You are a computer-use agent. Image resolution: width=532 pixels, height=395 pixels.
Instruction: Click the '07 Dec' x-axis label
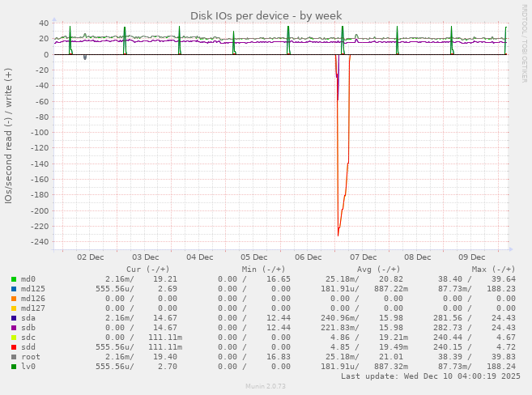click(363, 257)
